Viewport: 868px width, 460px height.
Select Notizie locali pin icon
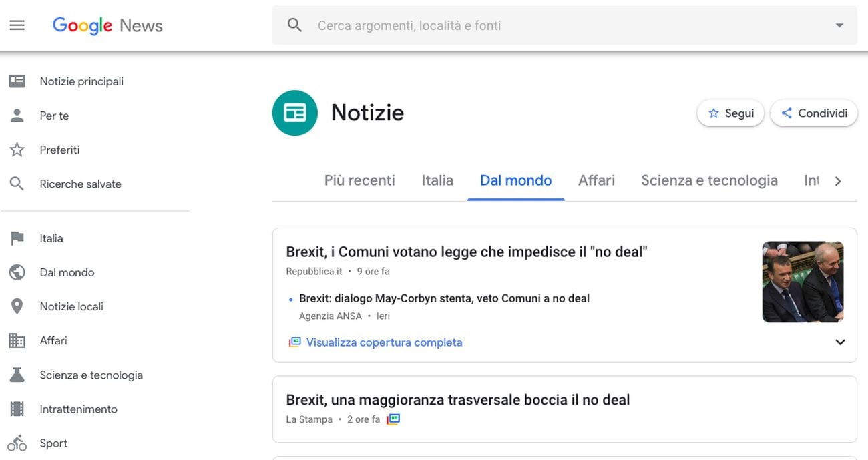pos(17,306)
